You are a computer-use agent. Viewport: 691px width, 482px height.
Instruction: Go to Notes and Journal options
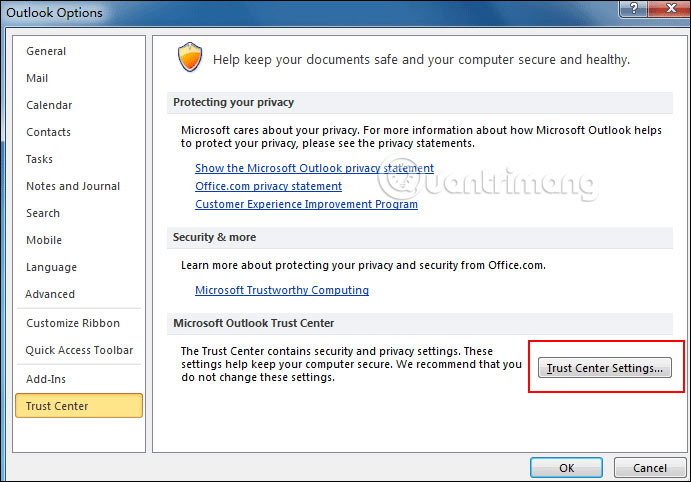(73, 186)
